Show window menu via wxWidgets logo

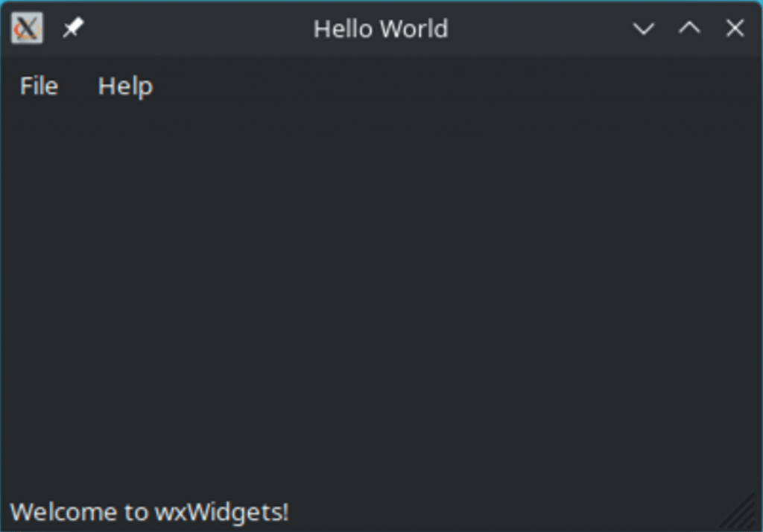[28, 28]
